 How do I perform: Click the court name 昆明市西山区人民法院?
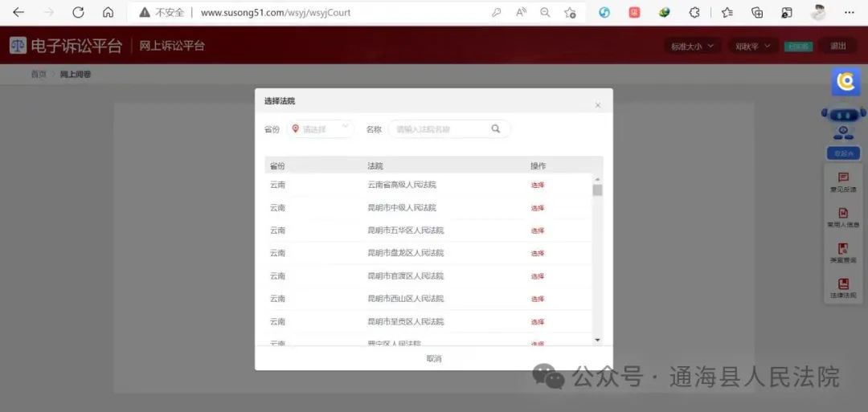pyautogui.click(x=406, y=299)
